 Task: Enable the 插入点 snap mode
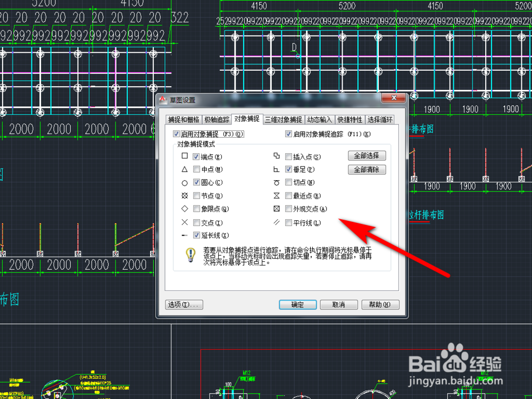pyautogui.click(x=288, y=157)
